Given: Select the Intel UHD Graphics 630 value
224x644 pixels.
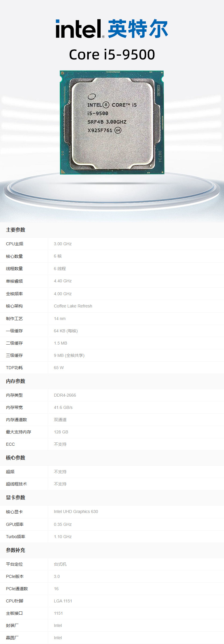Looking at the screenshot, I should tap(76, 511).
